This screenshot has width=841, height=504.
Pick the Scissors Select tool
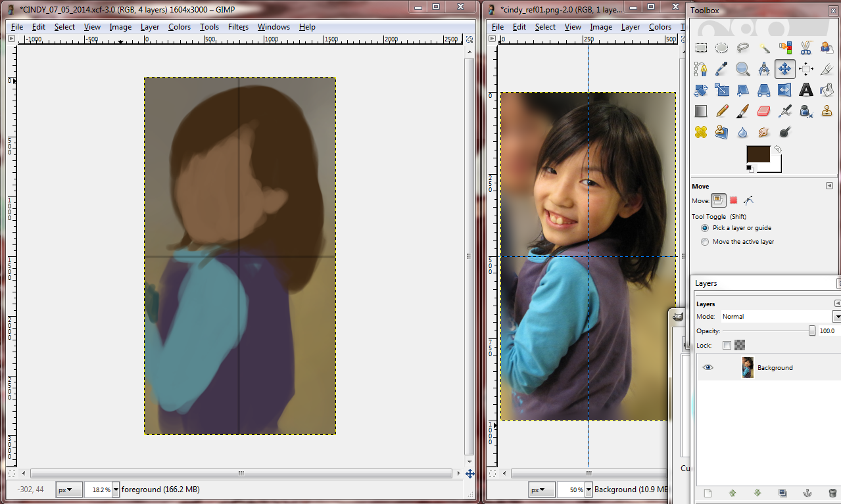tap(805, 47)
